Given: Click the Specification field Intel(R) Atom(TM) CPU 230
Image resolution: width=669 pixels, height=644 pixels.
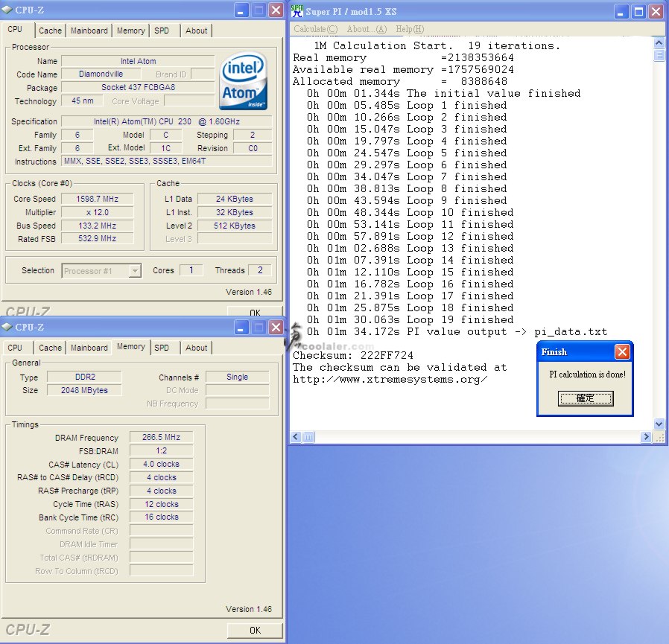Looking at the screenshot, I should click(167, 121).
